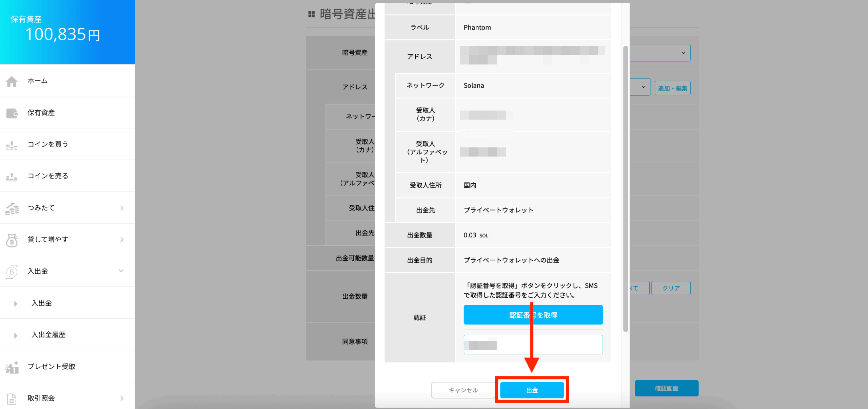Click the 入出金 bitcoin circle icon
The height and width of the screenshot is (409, 868).
[x=12, y=272]
